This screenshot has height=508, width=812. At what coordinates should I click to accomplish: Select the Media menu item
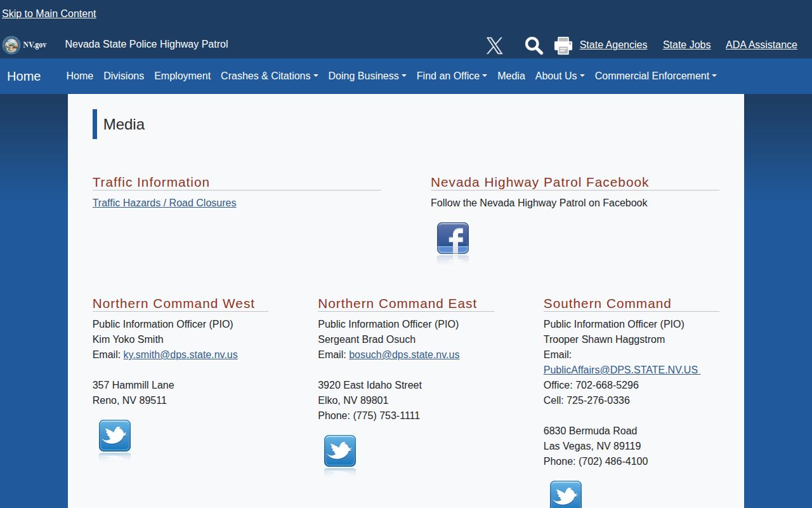(511, 76)
